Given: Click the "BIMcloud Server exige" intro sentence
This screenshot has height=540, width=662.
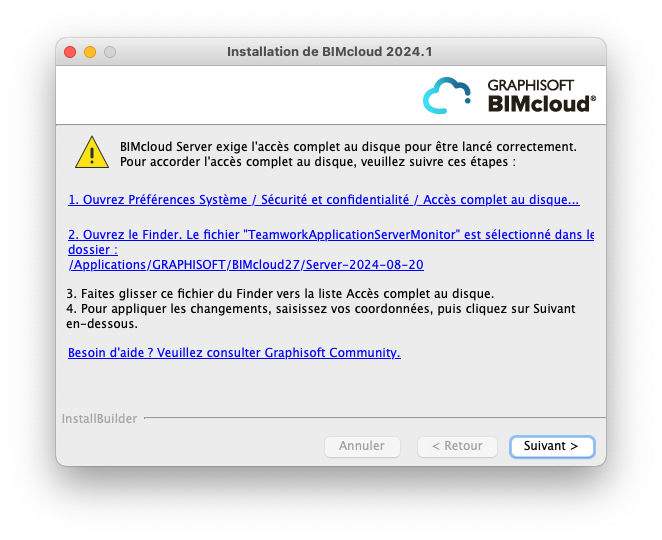Looking at the screenshot, I should point(348,147).
